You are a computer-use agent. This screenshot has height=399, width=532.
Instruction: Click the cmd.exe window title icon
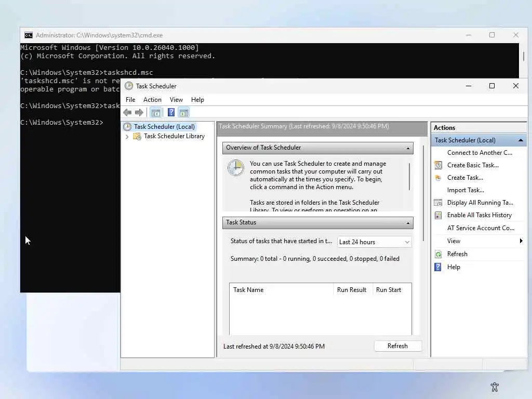[x=29, y=35]
